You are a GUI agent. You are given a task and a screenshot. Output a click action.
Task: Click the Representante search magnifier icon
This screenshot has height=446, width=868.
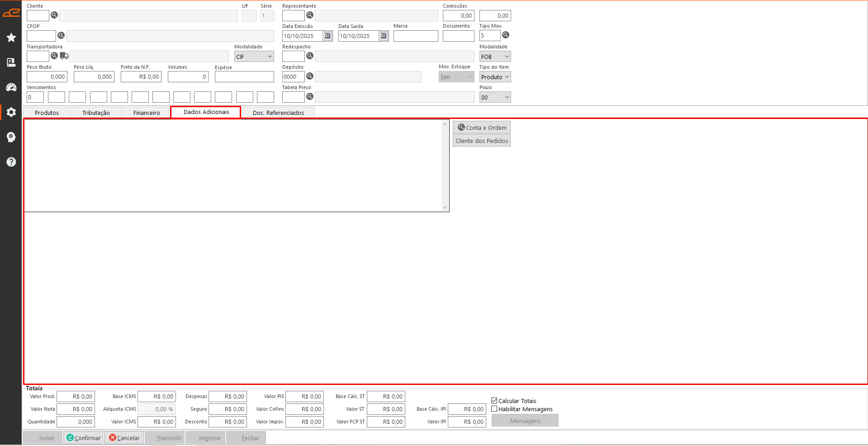(x=310, y=15)
